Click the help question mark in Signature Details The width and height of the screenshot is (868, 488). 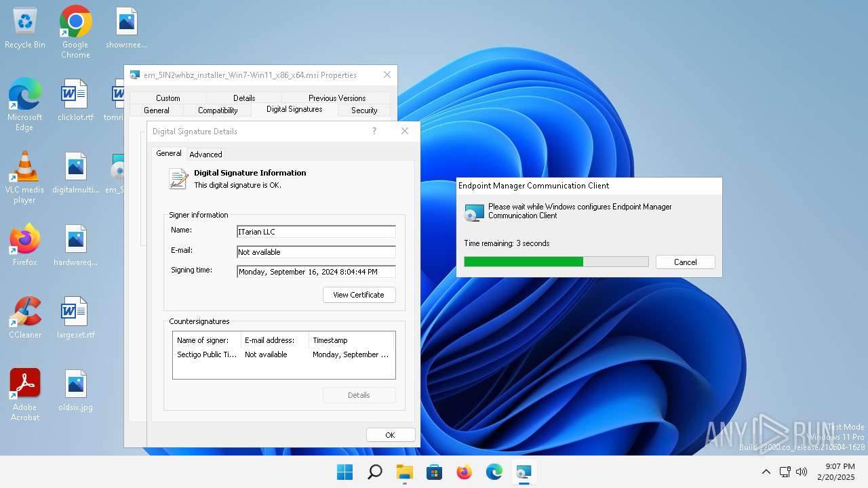(374, 131)
